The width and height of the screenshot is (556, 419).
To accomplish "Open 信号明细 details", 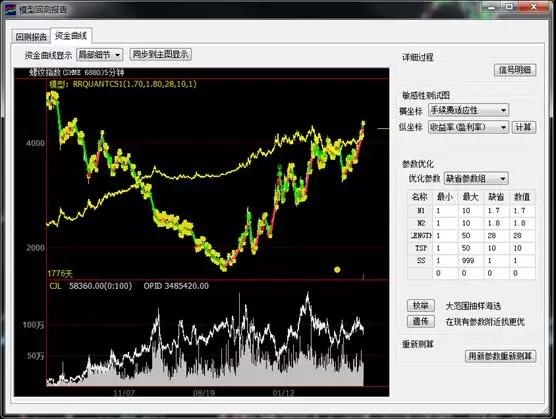I will [515, 70].
